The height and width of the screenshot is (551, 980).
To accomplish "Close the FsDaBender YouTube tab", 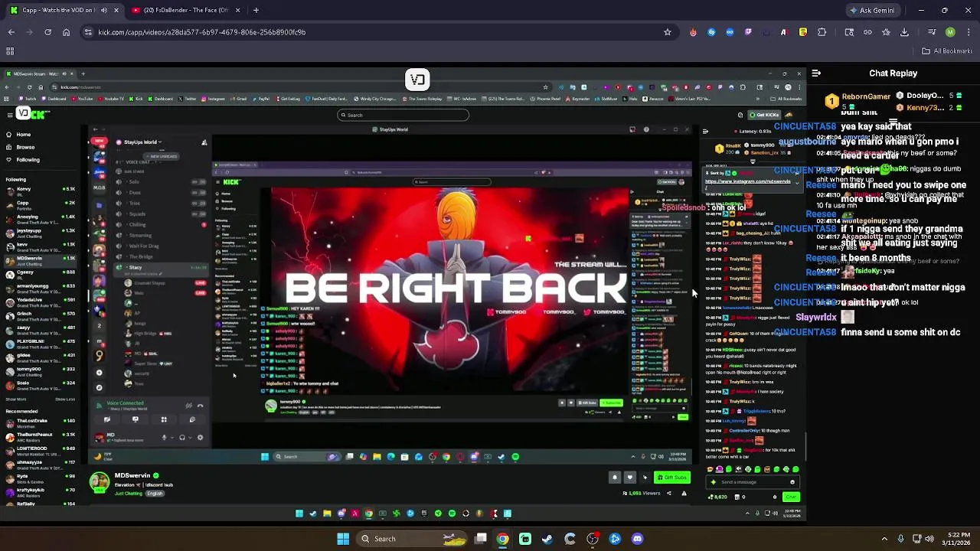I will click(x=237, y=10).
